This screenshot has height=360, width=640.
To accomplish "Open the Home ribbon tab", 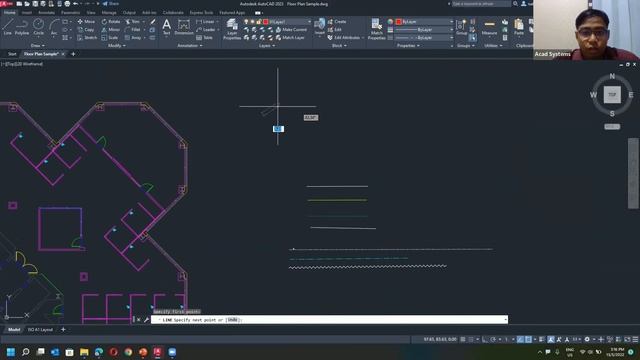I will point(9,13).
